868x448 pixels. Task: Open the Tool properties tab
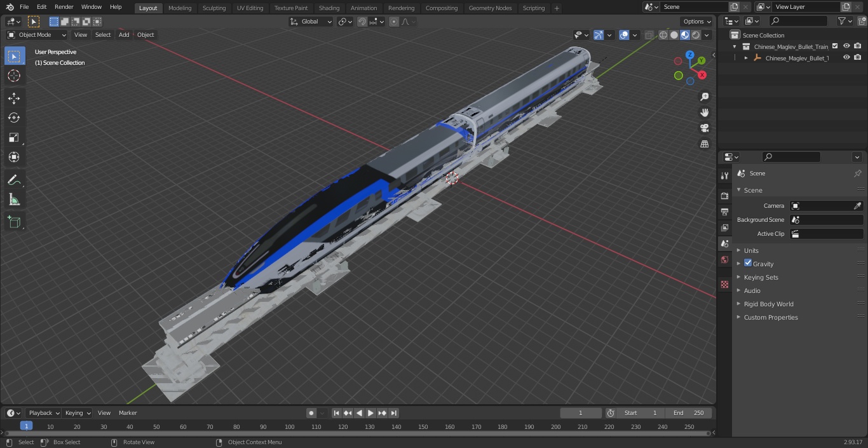(724, 175)
